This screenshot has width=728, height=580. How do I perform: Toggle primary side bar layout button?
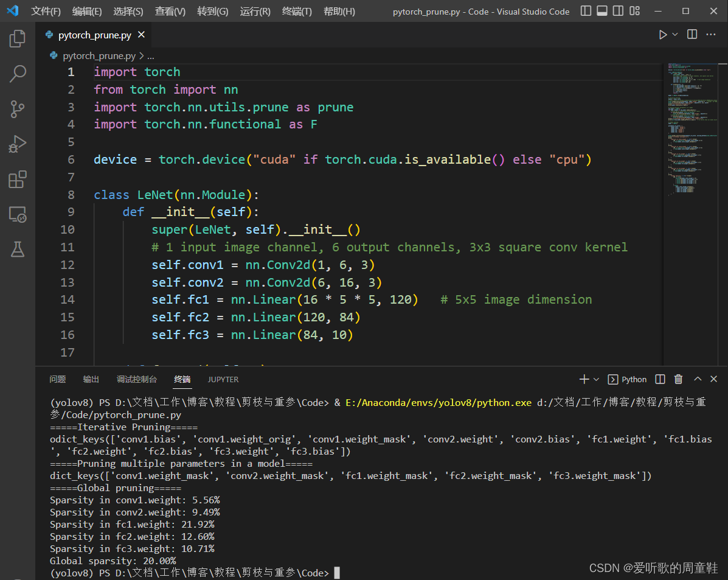coord(586,11)
